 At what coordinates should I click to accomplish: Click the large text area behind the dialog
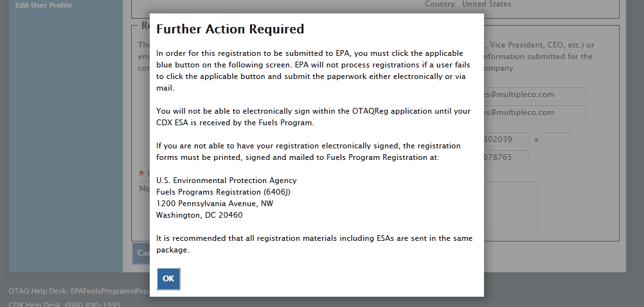(510, 206)
